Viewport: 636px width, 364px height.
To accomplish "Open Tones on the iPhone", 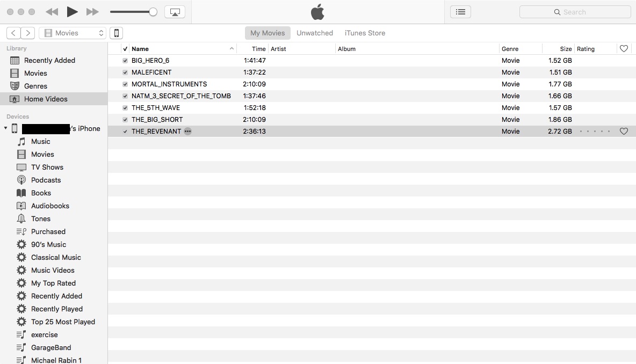I will [54, 219].
